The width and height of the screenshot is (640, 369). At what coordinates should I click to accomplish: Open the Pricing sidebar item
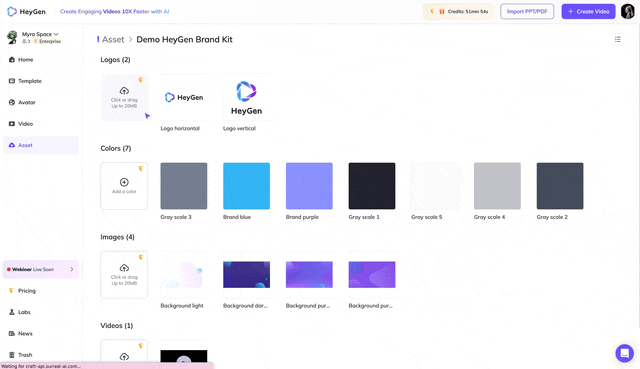[x=41, y=291]
